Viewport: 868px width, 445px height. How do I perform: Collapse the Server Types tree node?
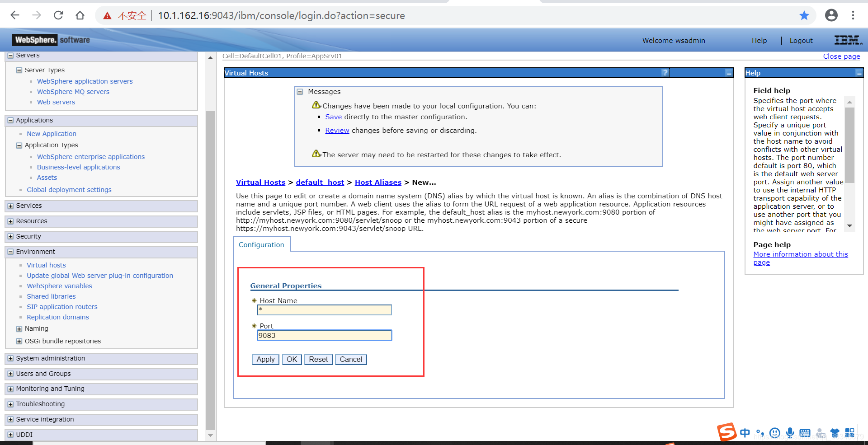coord(19,70)
